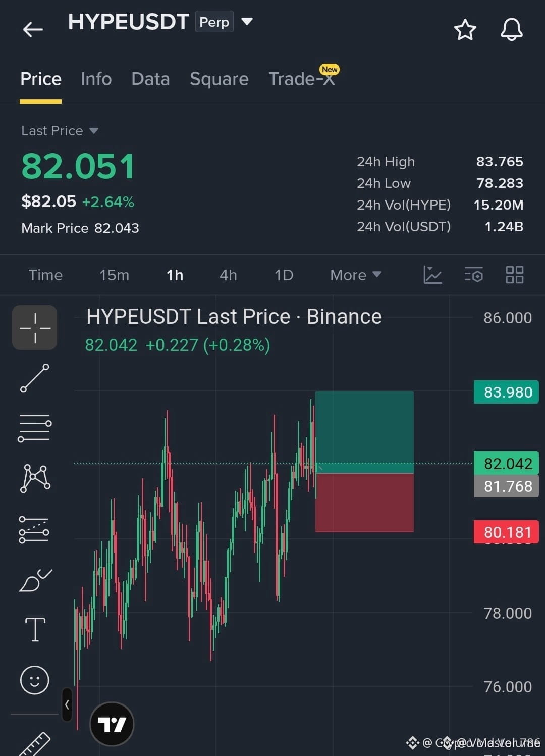Screen dimensions: 545x756
Task: Switch to the Info tab
Action: (x=96, y=79)
